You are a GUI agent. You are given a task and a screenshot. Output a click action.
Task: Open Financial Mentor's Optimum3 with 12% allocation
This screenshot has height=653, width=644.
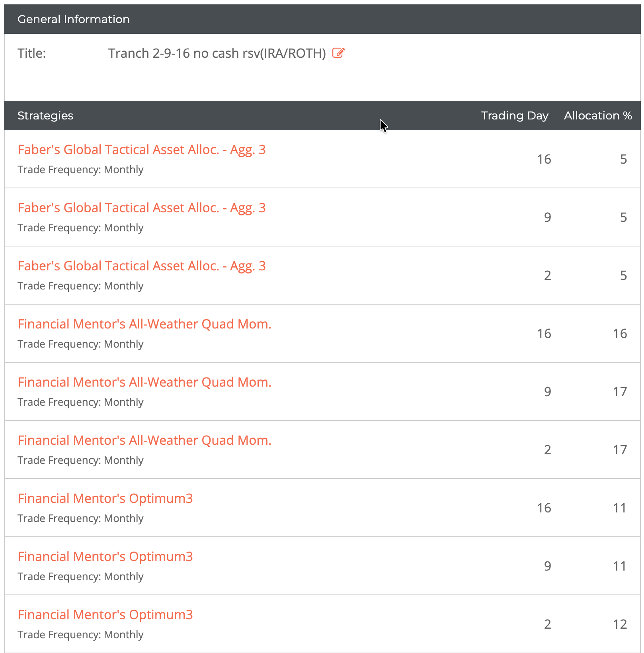pyautogui.click(x=105, y=615)
